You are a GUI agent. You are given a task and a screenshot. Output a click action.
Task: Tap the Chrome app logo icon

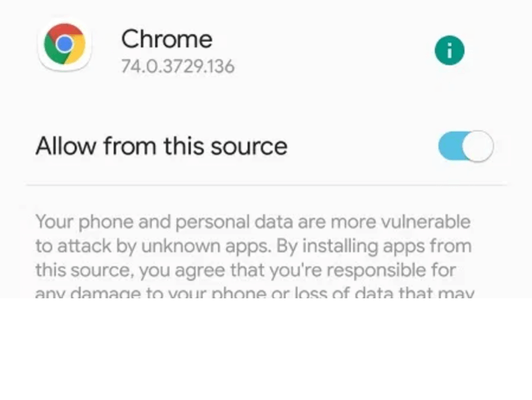click(x=63, y=45)
